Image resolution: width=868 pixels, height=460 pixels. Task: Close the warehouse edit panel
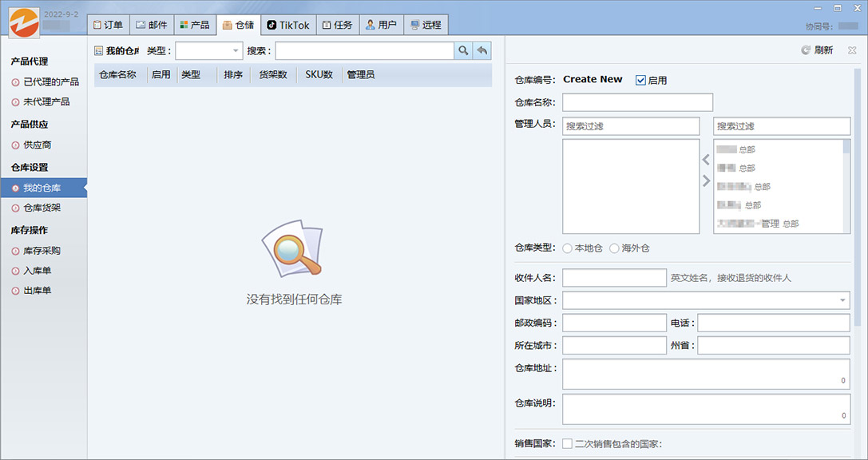tap(852, 50)
